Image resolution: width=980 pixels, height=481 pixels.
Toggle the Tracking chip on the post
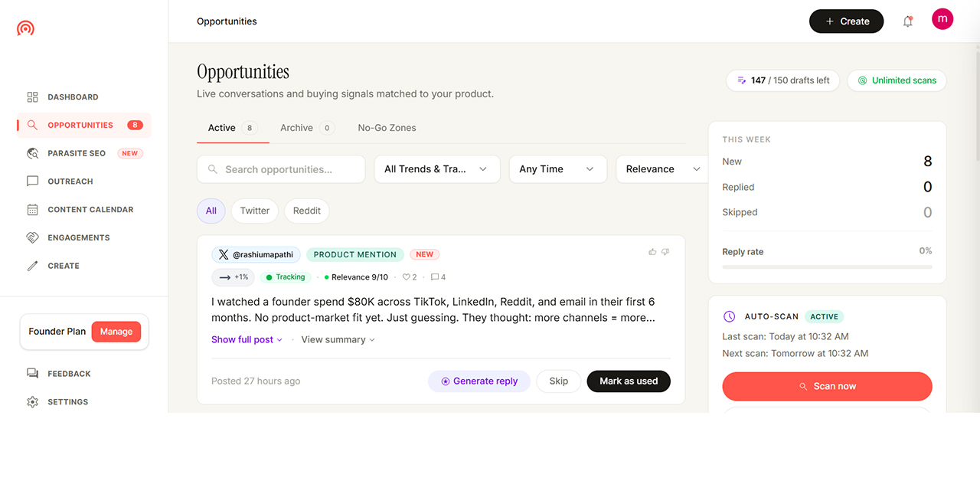(286, 277)
